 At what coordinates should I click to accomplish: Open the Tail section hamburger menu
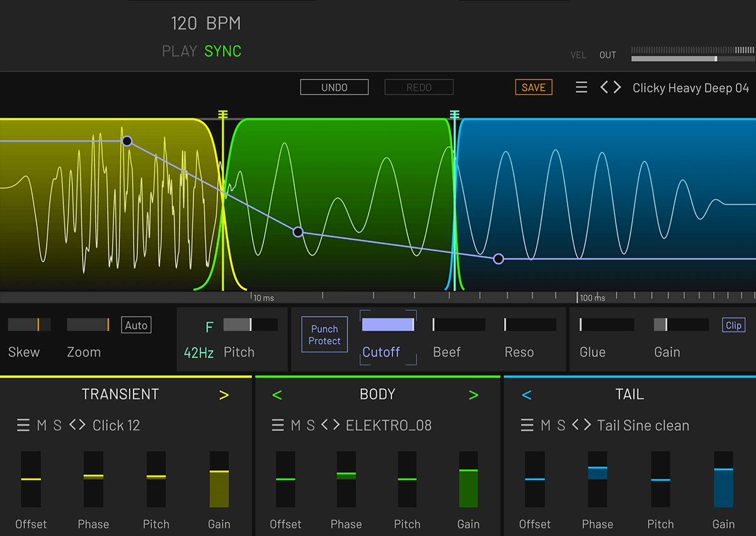tap(527, 426)
